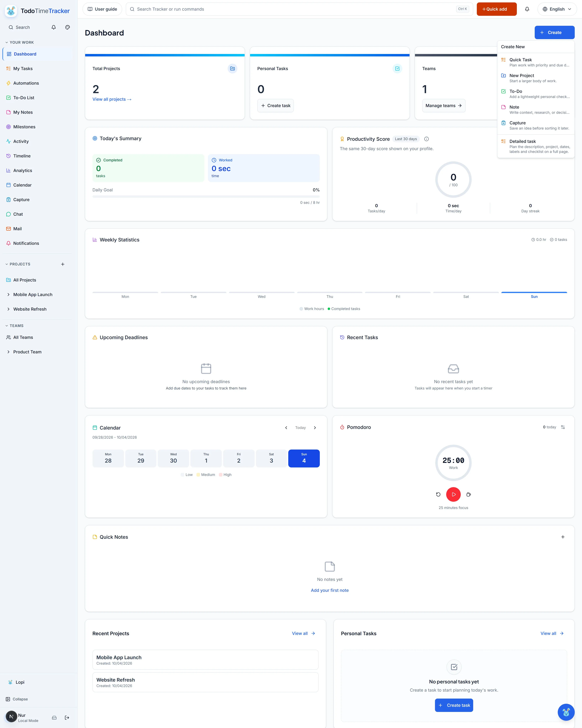The height and width of the screenshot is (728, 582).
Task: Start the Pomodoro timer play button
Action: pos(453,494)
